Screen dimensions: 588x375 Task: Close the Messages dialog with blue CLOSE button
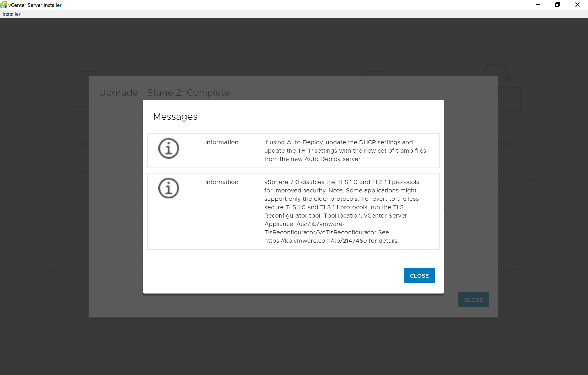(419, 276)
